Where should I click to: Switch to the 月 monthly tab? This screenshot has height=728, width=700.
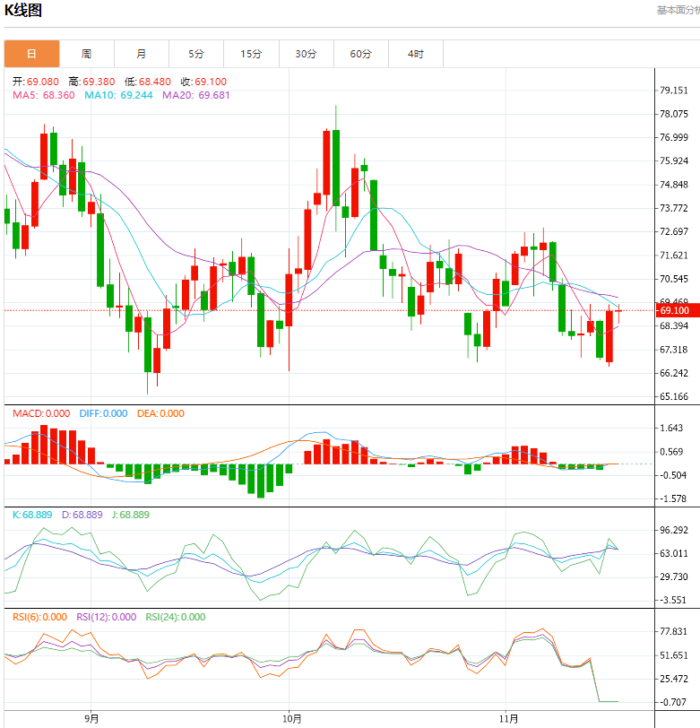(x=142, y=54)
